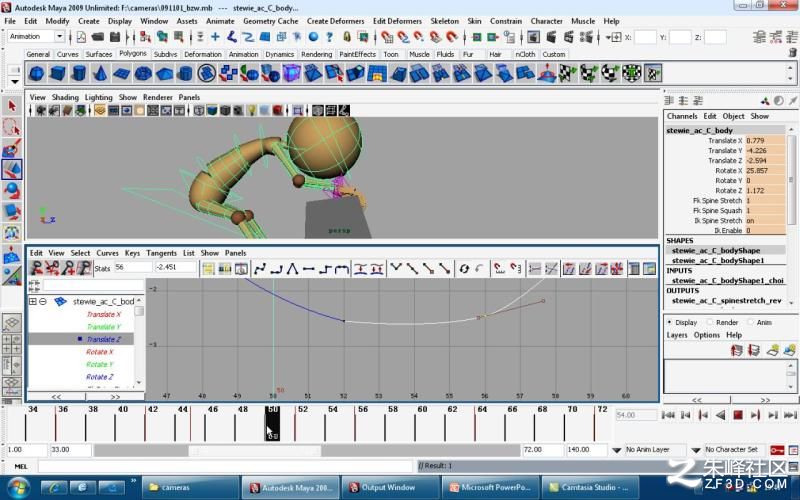Screen dimensions: 800x500
Task: Select the Translate Z curve row
Action: click(81, 339)
